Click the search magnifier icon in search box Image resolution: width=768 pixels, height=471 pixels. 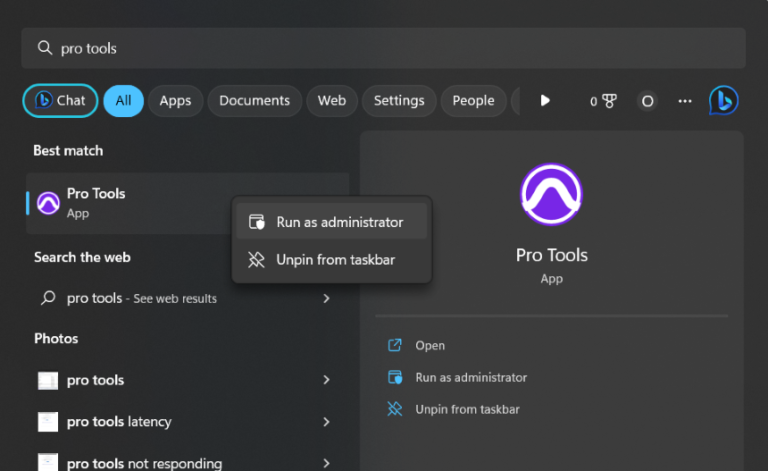(x=45, y=48)
